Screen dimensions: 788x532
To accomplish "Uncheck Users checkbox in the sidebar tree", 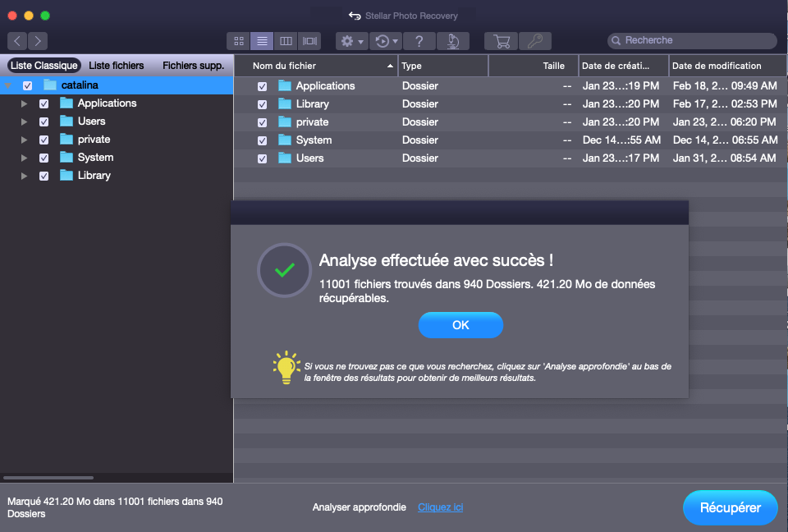I will (x=44, y=122).
